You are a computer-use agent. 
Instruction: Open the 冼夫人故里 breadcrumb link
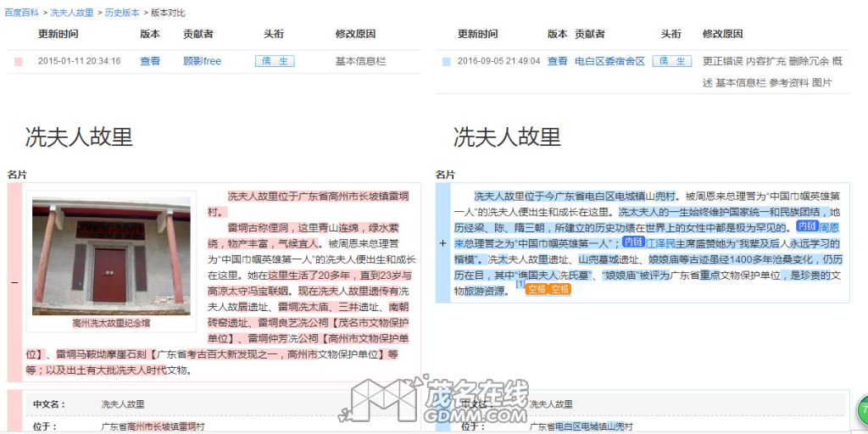tap(72, 13)
